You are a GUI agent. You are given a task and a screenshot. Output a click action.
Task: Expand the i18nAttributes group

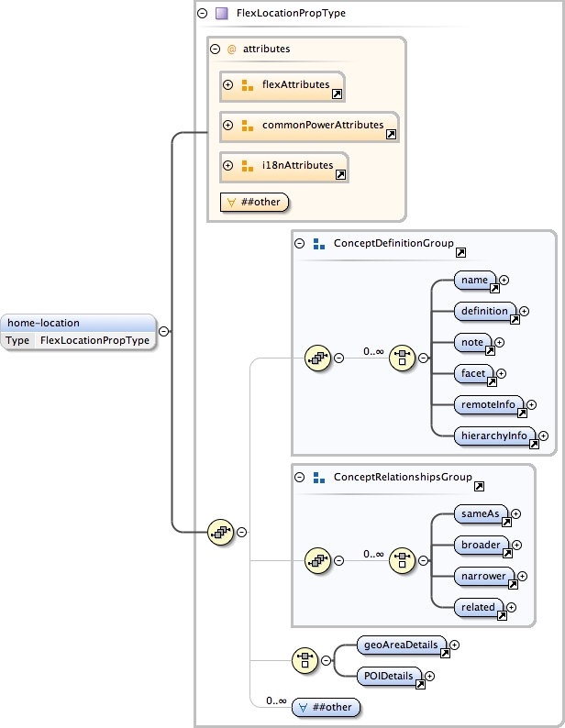tap(228, 166)
